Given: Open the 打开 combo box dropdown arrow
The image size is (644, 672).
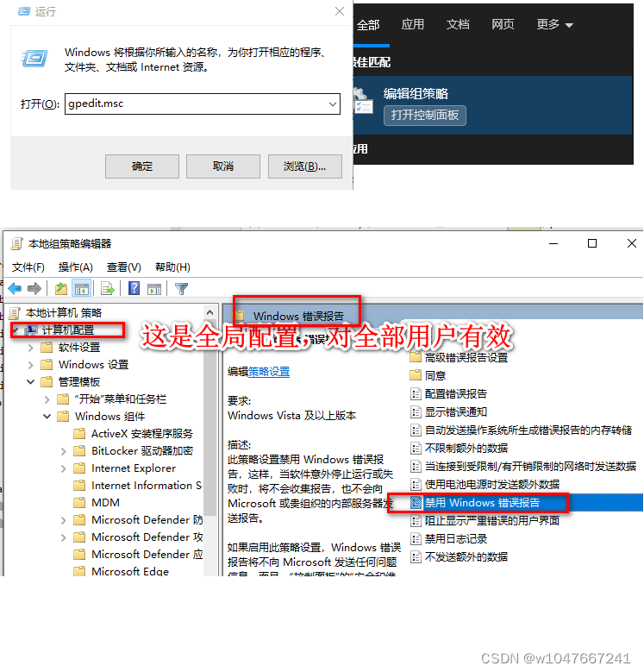Looking at the screenshot, I should click(332, 104).
